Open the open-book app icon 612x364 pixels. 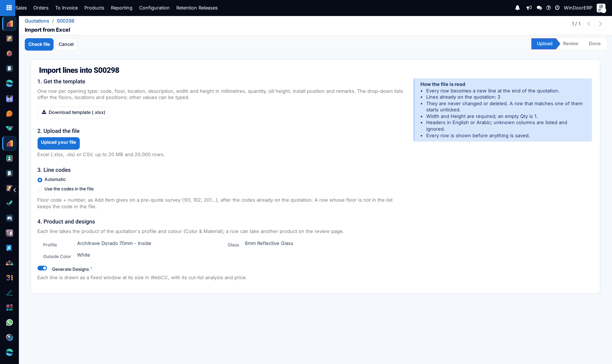pos(9,218)
